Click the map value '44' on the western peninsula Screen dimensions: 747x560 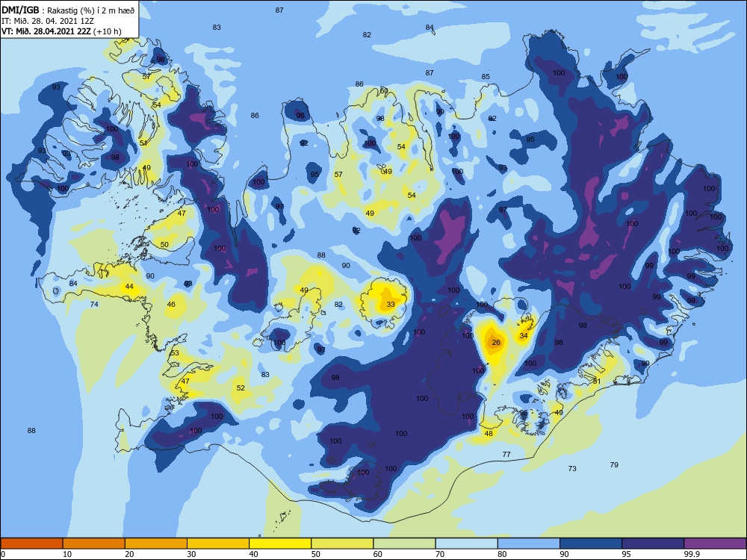tap(129, 287)
